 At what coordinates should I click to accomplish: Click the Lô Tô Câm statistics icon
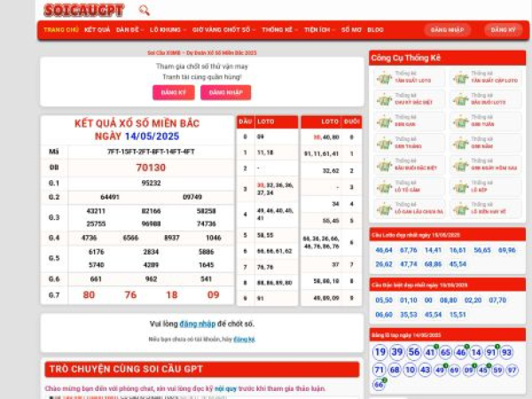tap(384, 188)
